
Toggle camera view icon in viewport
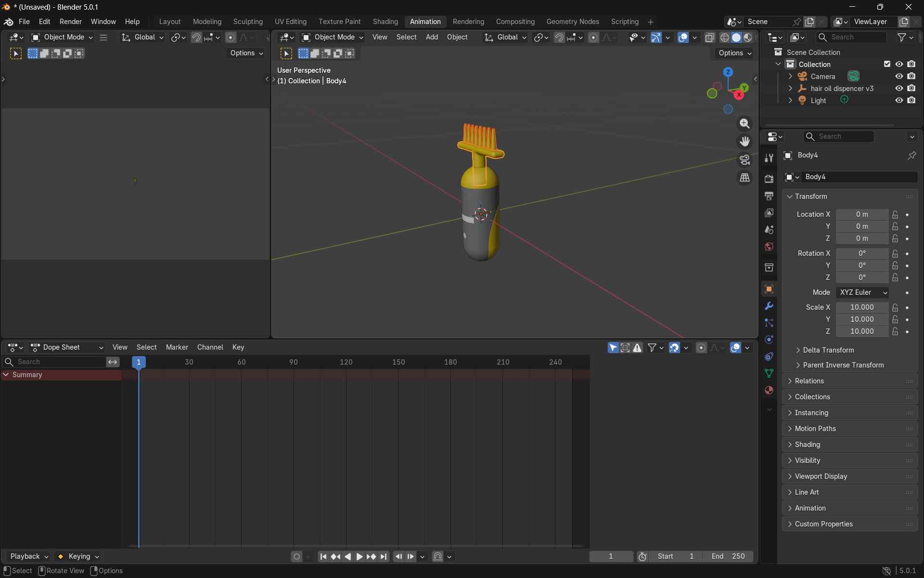tap(744, 159)
